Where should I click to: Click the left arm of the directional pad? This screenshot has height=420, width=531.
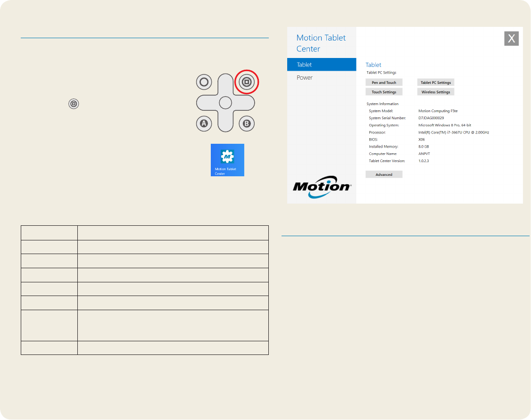207,103
